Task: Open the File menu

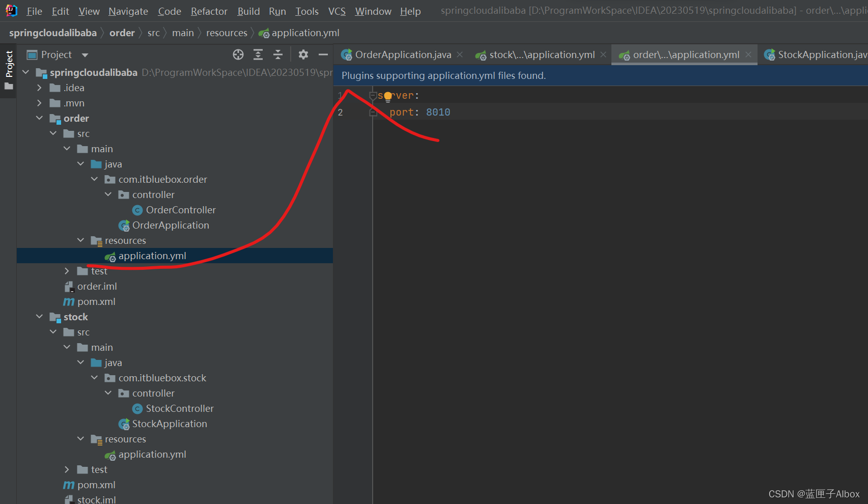Action: [34, 11]
